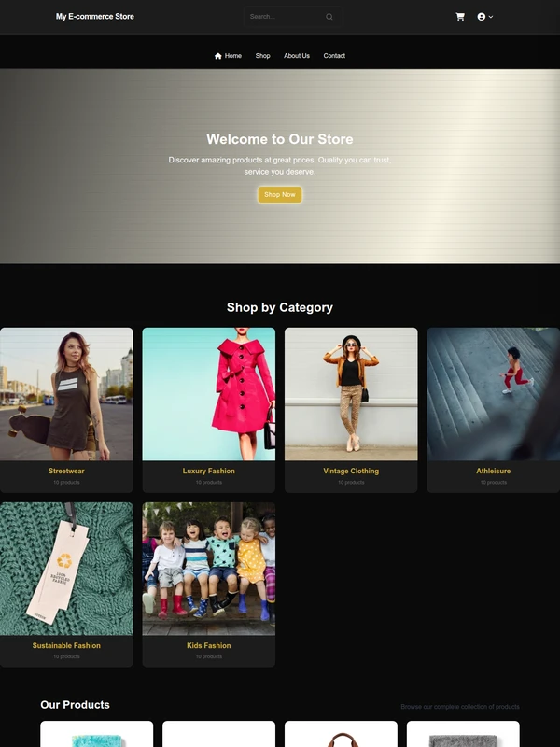This screenshot has height=747, width=560.
Task: Click the Sustainable Fashion category title
Action: (66, 646)
